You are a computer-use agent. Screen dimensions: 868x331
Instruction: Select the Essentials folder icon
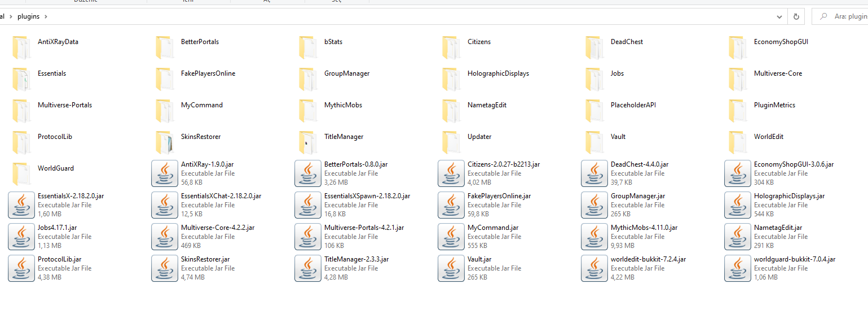pos(20,79)
